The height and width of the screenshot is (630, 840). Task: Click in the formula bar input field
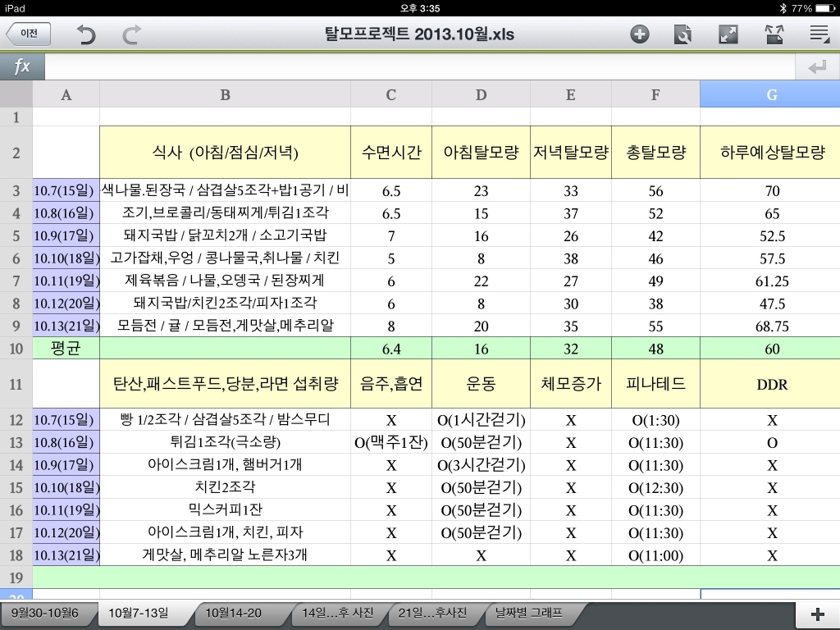click(x=419, y=67)
